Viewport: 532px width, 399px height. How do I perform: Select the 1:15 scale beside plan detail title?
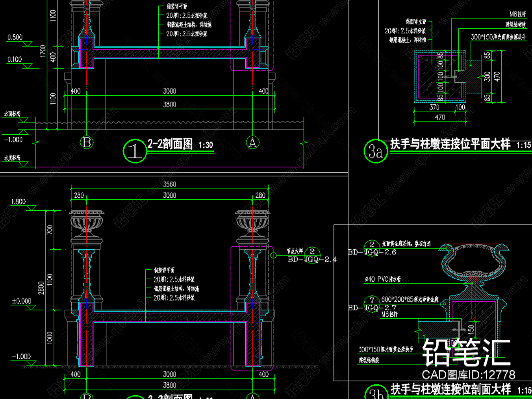pos(524,145)
